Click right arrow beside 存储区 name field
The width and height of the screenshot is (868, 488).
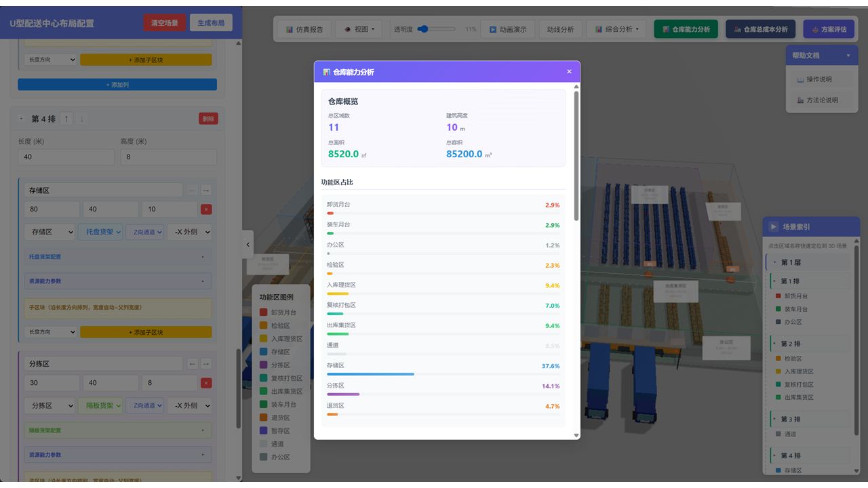coord(206,191)
